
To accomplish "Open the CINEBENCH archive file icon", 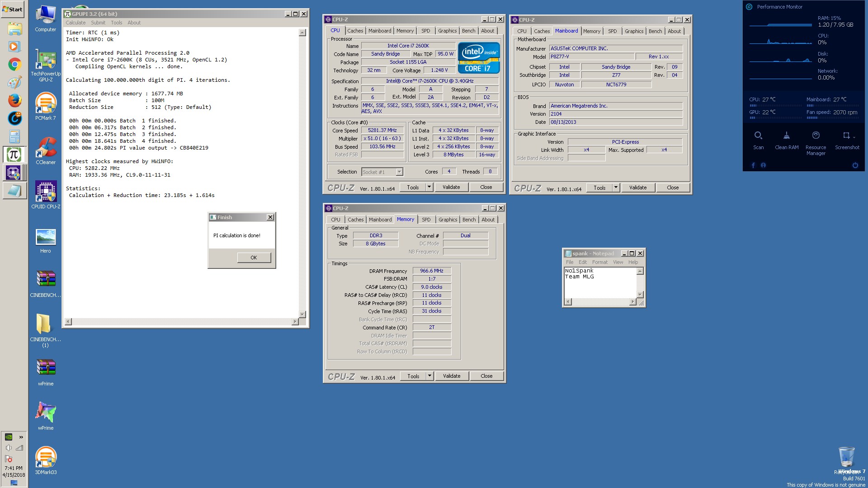I will coord(46,284).
